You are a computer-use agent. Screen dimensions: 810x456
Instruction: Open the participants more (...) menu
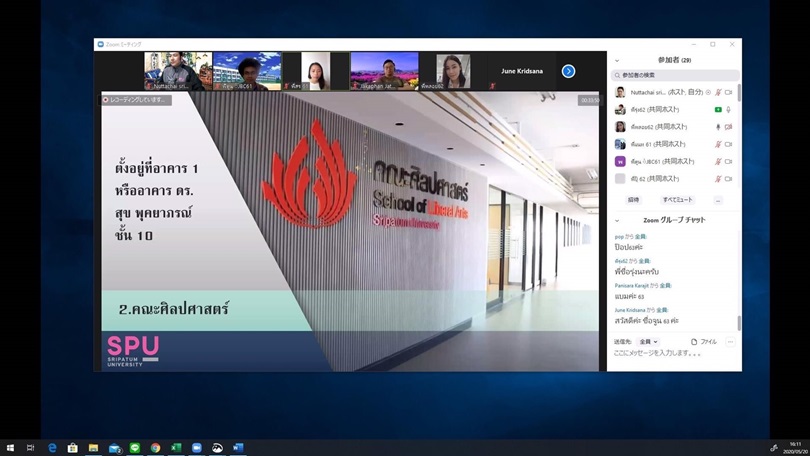[718, 200]
